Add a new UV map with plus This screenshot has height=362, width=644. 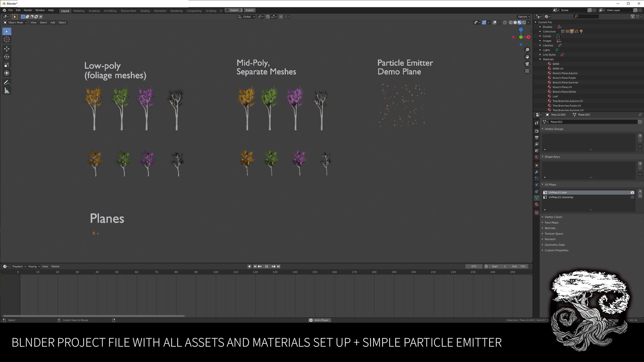640,191
